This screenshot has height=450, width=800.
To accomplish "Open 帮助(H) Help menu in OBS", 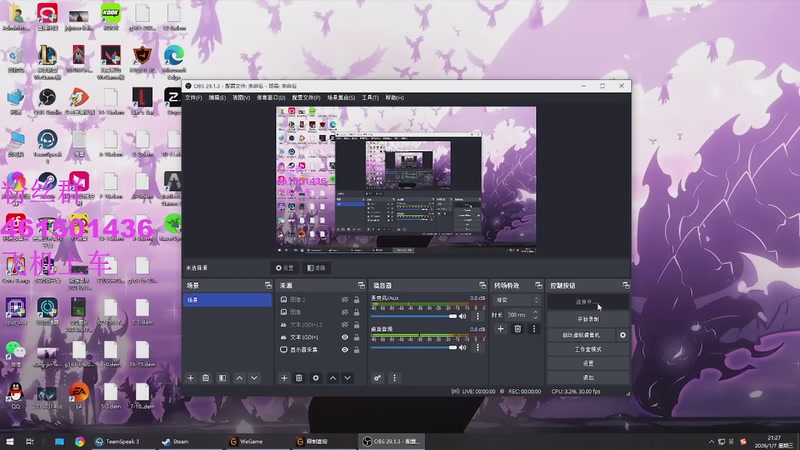I will [394, 97].
